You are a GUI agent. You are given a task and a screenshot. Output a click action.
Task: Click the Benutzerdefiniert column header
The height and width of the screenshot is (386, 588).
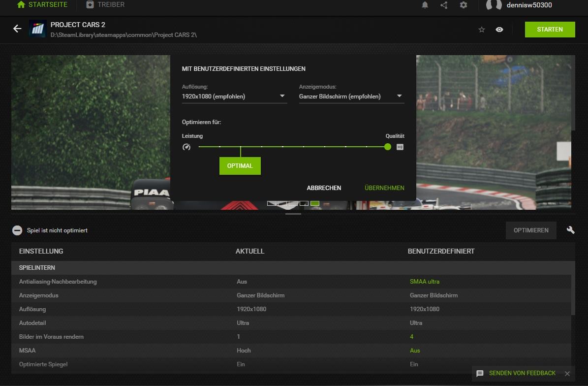click(441, 251)
